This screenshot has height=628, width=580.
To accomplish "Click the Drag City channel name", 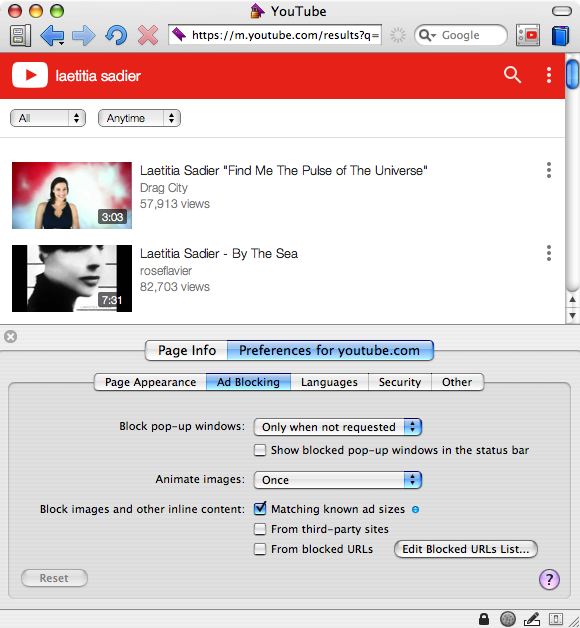I will click(x=164, y=188).
